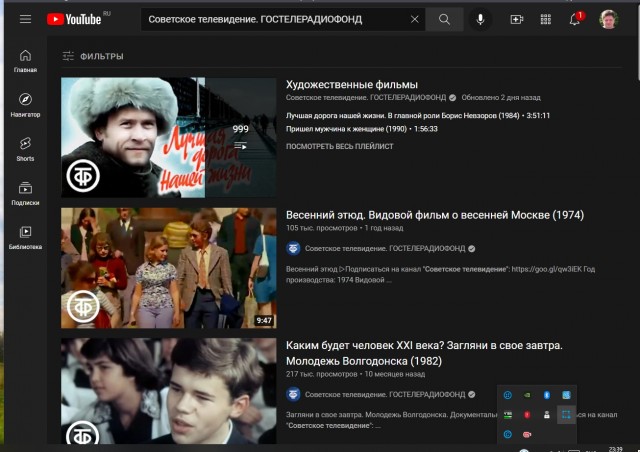Play Лучшая дорога нашей жизни (1984)
Image resolution: width=640 pixels, height=452 pixels.
pos(418,116)
